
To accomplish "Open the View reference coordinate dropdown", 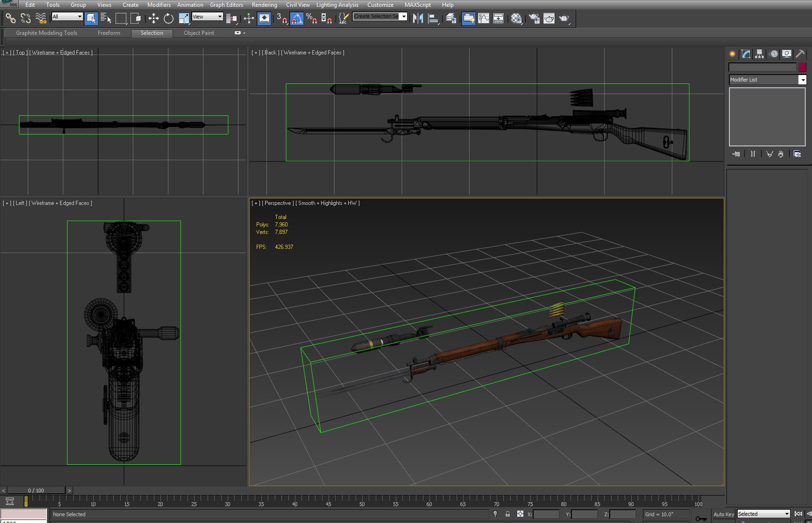I will [207, 16].
